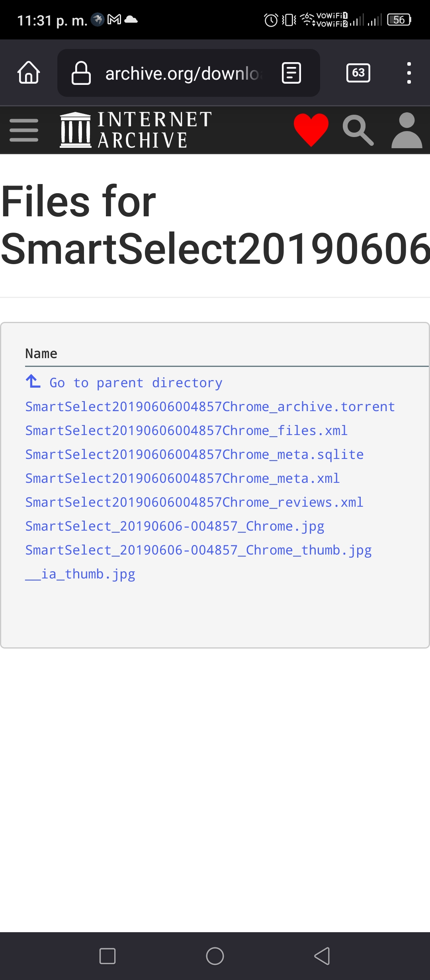Open SmartSelect_20190606-004857_Chrome.jpg image link
Screen dimensions: 430x980
pyautogui.click(x=175, y=526)
